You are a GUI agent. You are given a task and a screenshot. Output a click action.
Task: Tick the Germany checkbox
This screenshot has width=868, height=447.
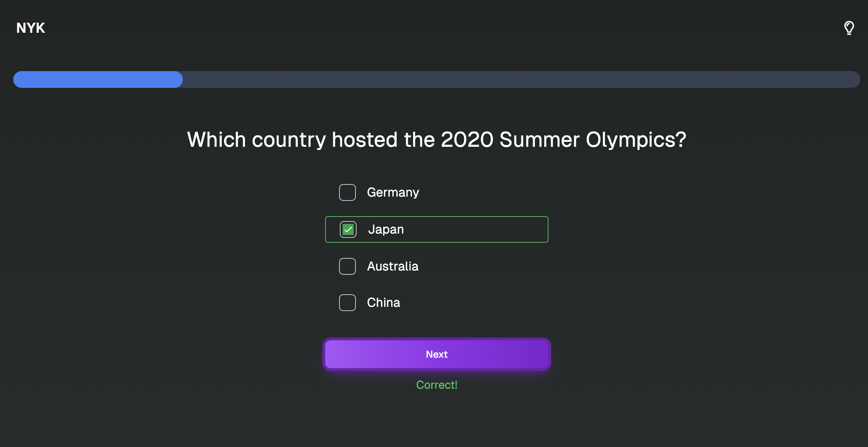point(347,192)
